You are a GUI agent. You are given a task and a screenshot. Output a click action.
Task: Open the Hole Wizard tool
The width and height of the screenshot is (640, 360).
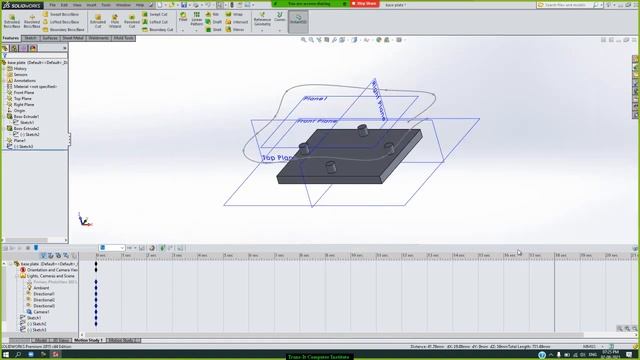(x=115, y=20)
